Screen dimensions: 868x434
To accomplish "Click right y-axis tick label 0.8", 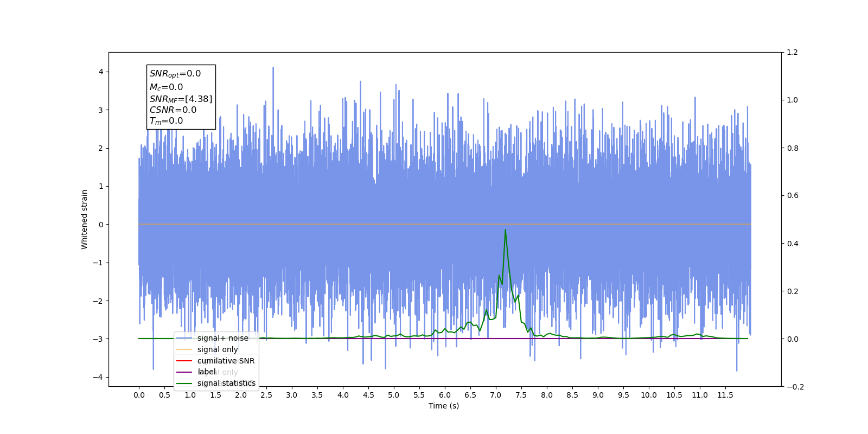I will click(x=793, y=148).
